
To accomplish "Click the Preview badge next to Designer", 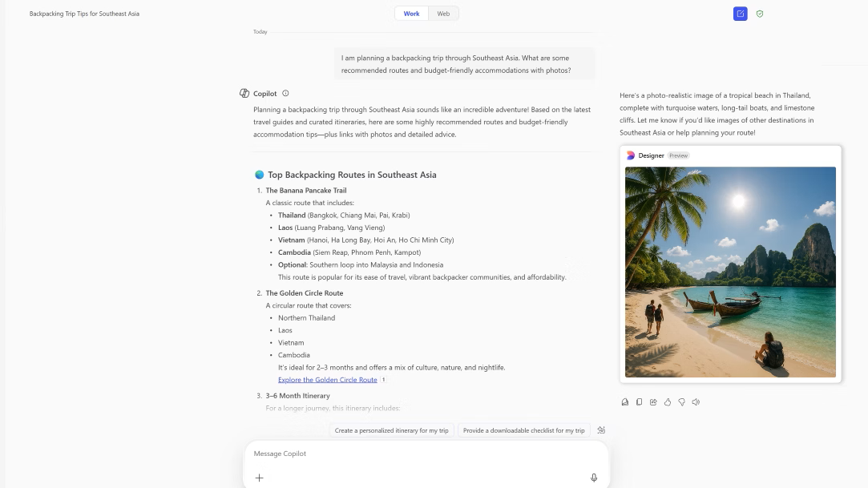I will (x=678, y=155).
